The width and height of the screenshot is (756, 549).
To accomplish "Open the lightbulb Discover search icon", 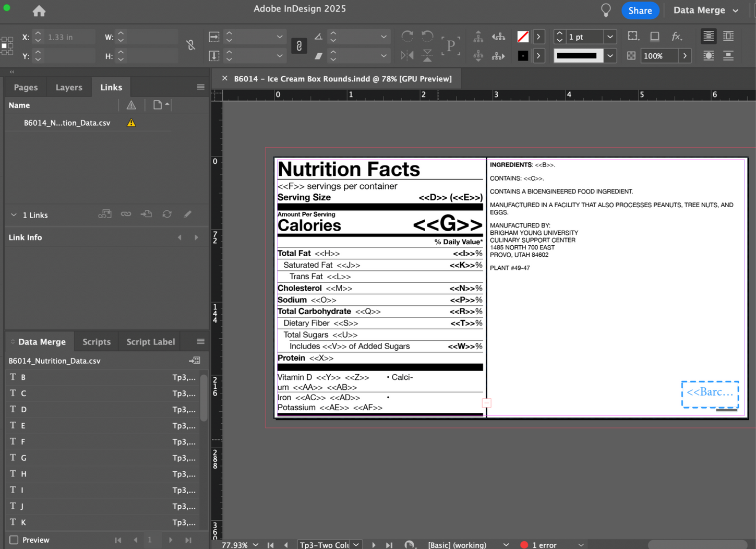I will tap(606, 10).
